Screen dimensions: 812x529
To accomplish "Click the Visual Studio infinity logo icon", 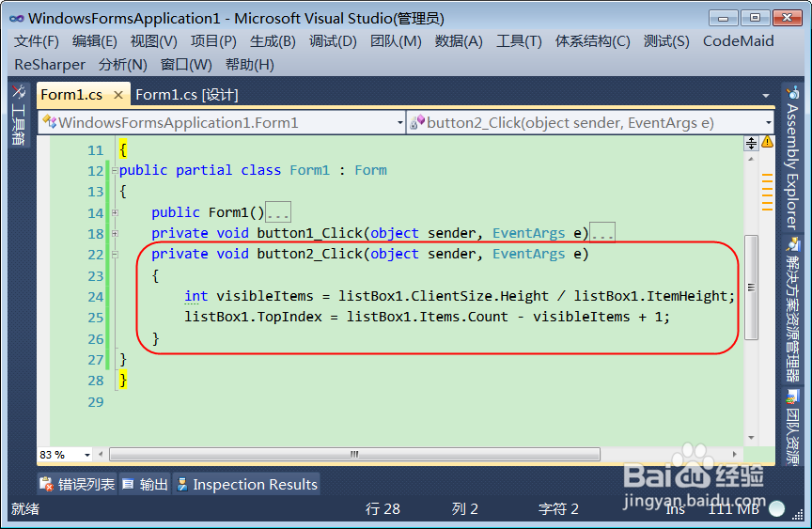I will [17, 19].
